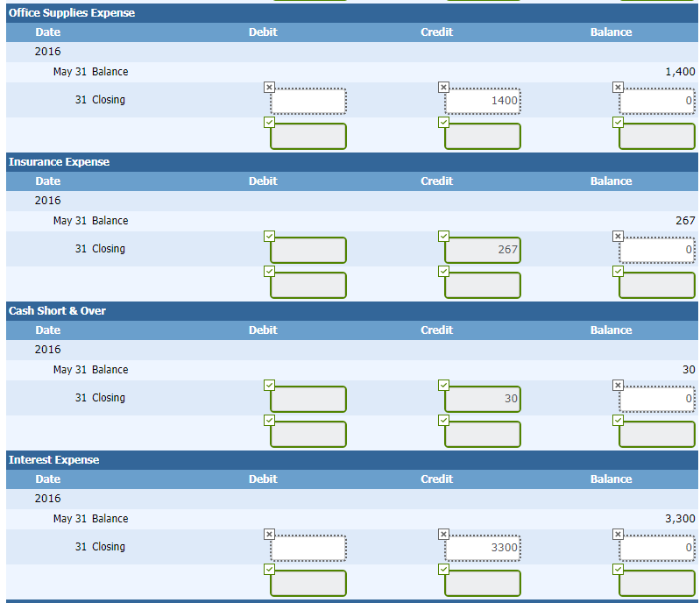
Task: Select blank credit field below Interest Expense Closing row
Action: pos(483,584)
